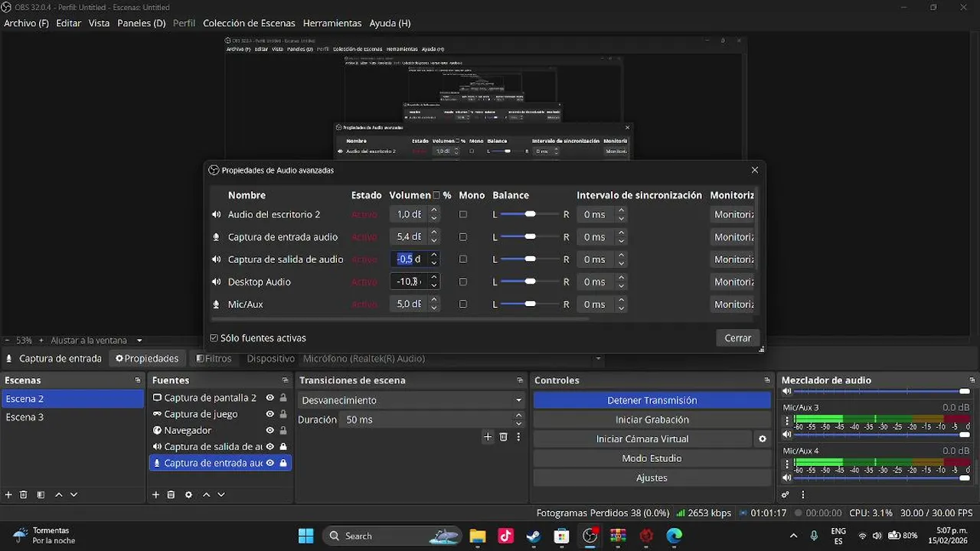Open Monitorización dropdown for Desktop Audio

click(x=733, y=282)
